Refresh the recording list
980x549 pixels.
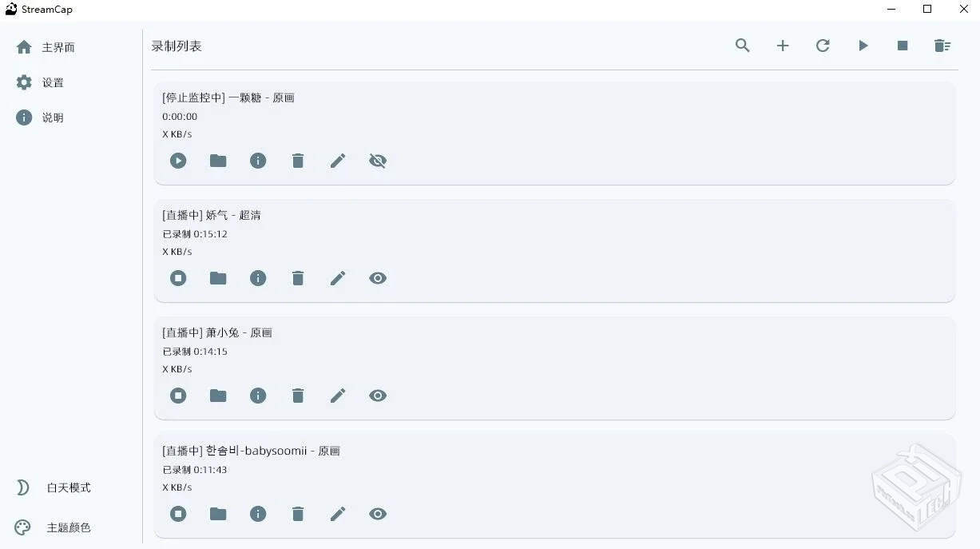pos(823,46)
